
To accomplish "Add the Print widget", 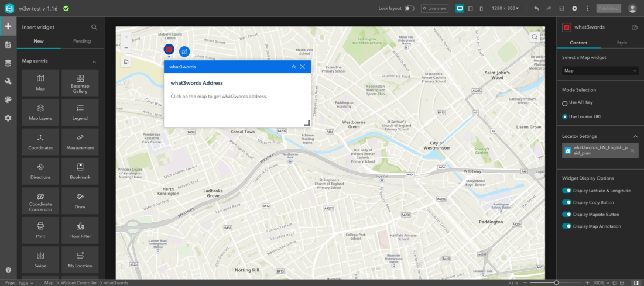I will [x=40, y=230].
